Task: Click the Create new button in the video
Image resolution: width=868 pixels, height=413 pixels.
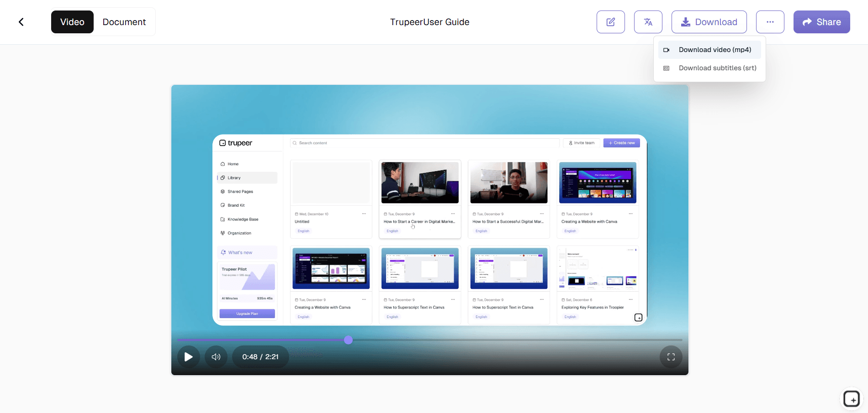Action: coord(622,143)
